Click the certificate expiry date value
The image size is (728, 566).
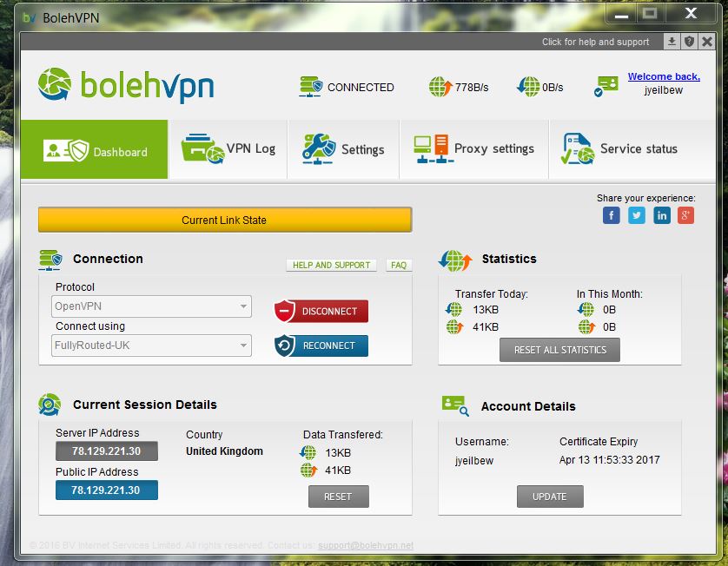[x=609, y=460]
